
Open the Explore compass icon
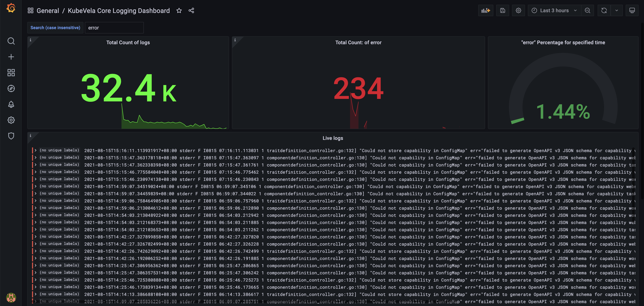11,88
